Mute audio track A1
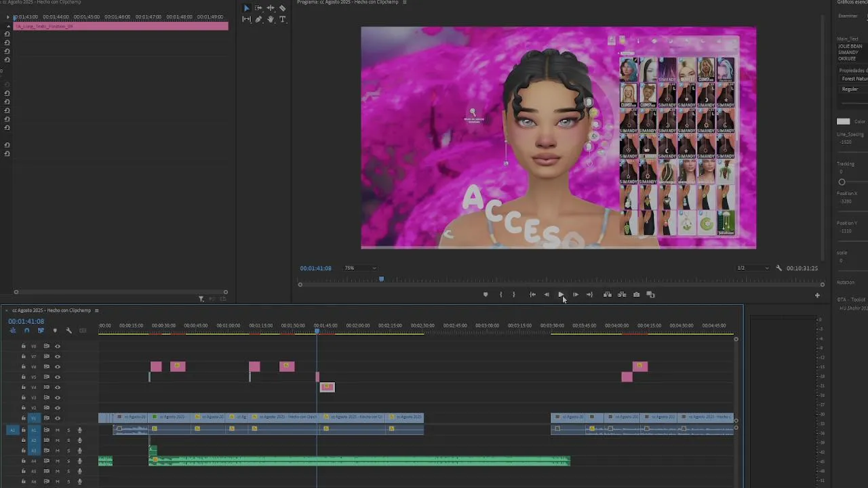 coord(58,430)
